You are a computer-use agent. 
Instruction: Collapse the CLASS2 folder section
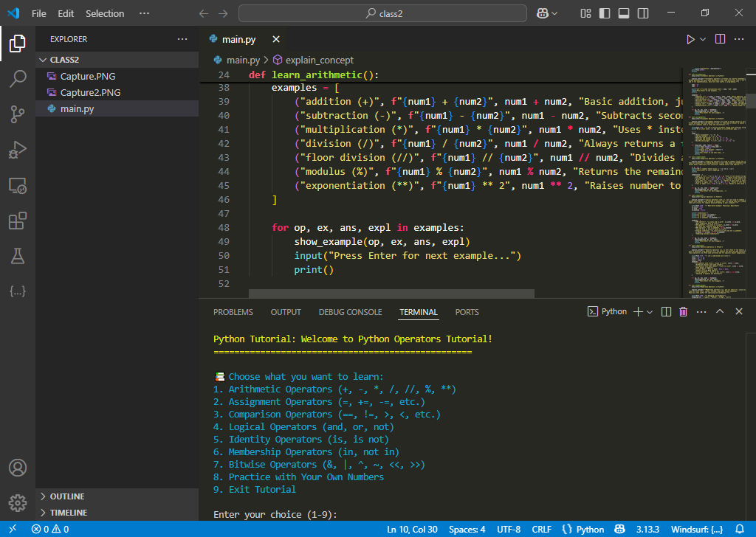(x=117, y=60)
